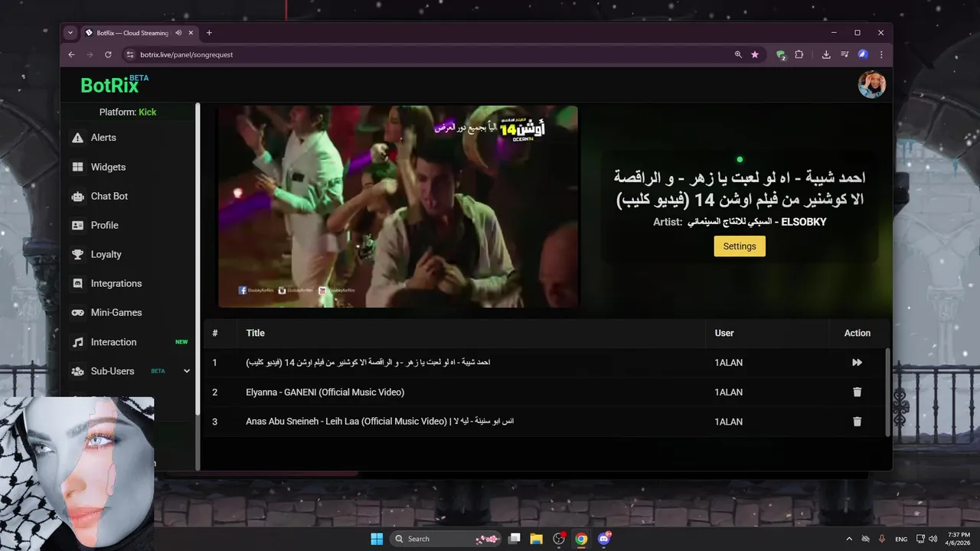
Task: Open the Windows Start menu
Action: click(377, 539)
